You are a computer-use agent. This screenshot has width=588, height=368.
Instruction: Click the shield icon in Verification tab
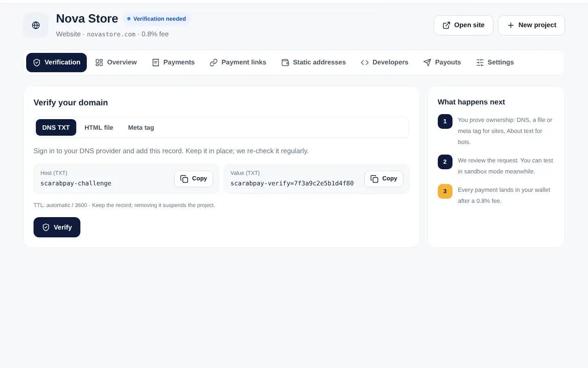tap(37, 63)
